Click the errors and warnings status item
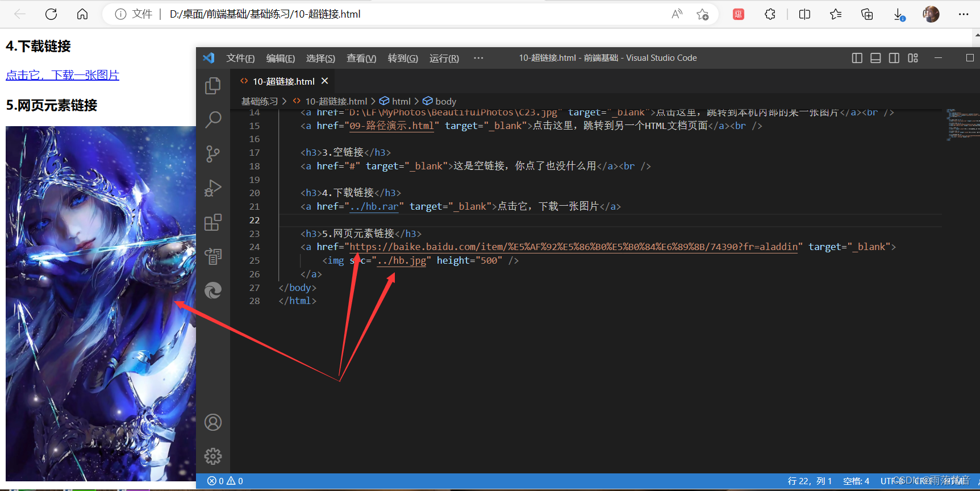980x491 pixels. pyautogui.click(x=225, y=481)
